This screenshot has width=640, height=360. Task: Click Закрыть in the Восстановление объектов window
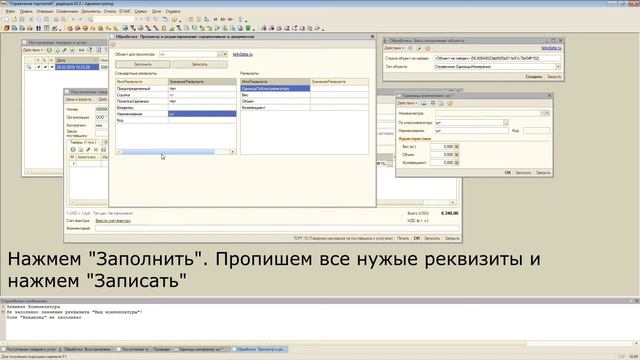pos(554,77)
